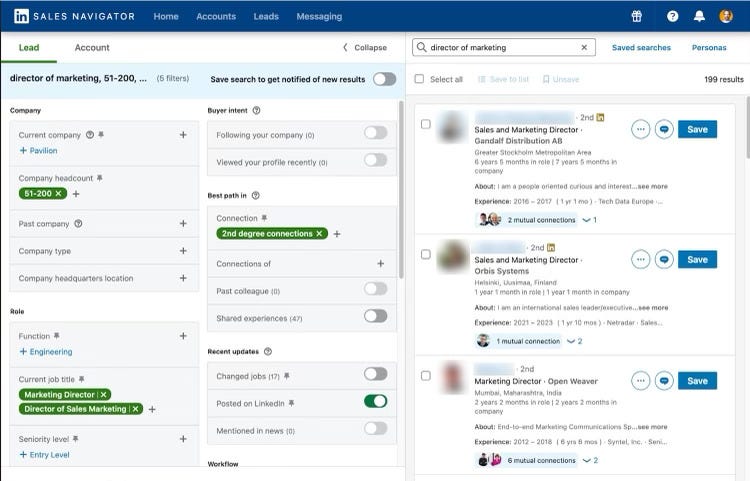Screen dimensions: 750x481
Task: Open more options for Orbis Systems lead
Action: [640, 260]
